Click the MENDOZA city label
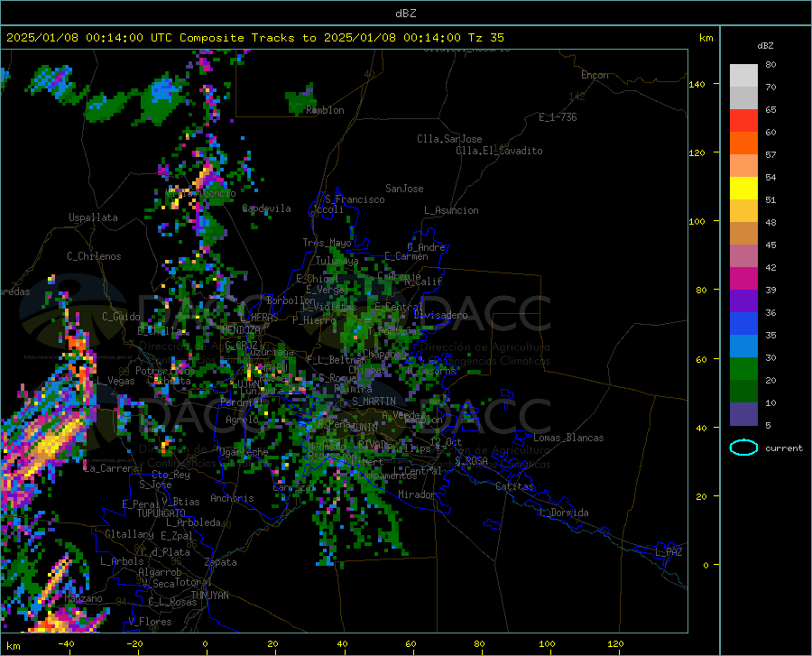Viewport: 812px width, 656px height. (241, 330)
